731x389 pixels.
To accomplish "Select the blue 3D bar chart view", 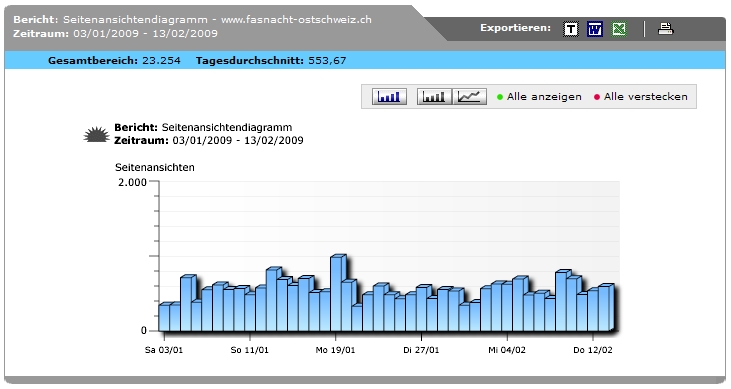I will click(389, 97).
